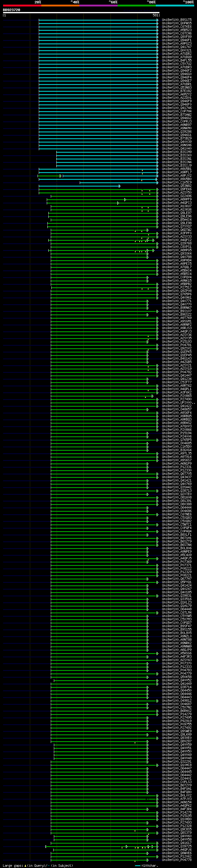Click hit UniRef100_A9RJS3
Image resolution: width=197 pixels, height=868 pixels.
click(177, 328)
